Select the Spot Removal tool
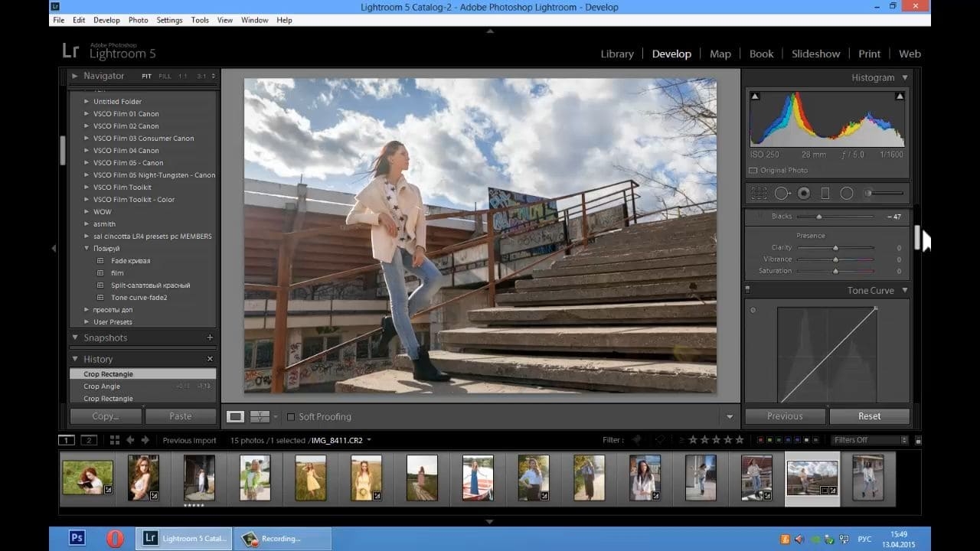This screenshot has height=551, width=980. (x=782, y=193)
